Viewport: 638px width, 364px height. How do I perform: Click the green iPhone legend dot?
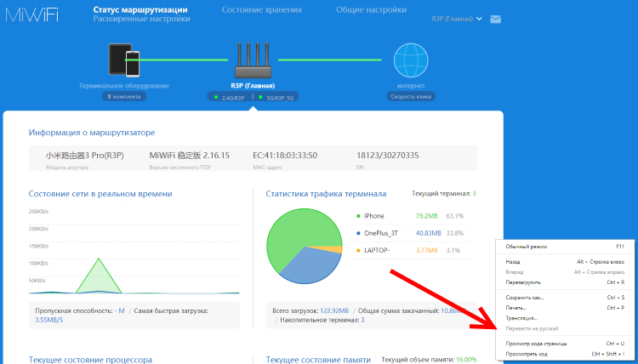coord(358,216)
